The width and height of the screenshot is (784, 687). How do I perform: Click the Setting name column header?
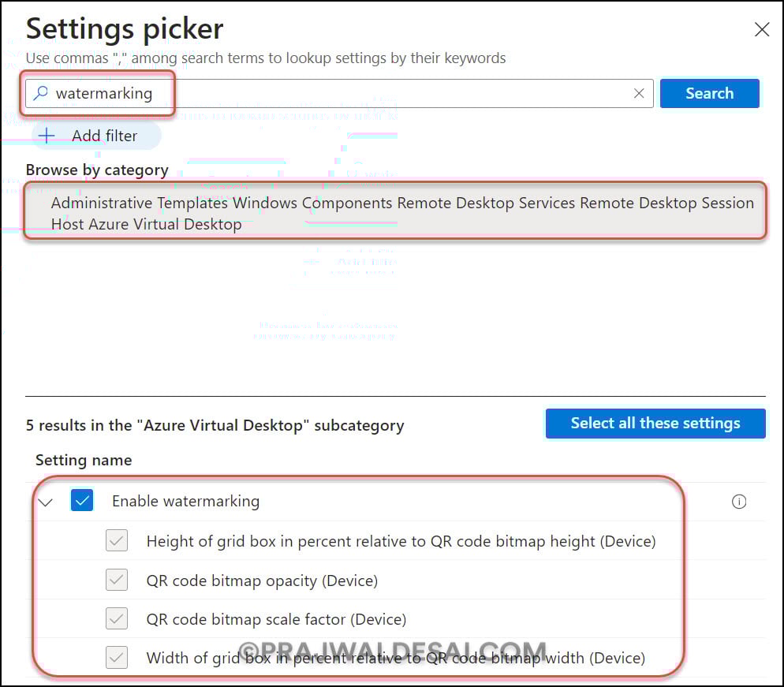pos(84,460)
